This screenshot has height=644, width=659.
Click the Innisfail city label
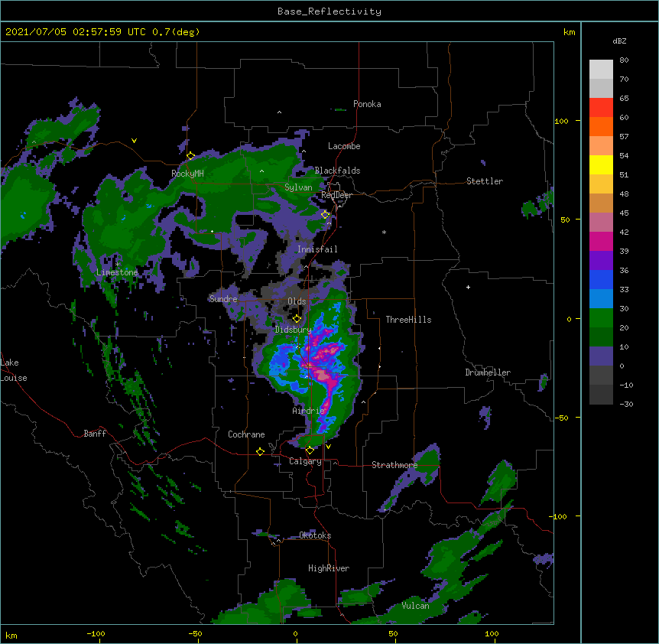(317, 249)
